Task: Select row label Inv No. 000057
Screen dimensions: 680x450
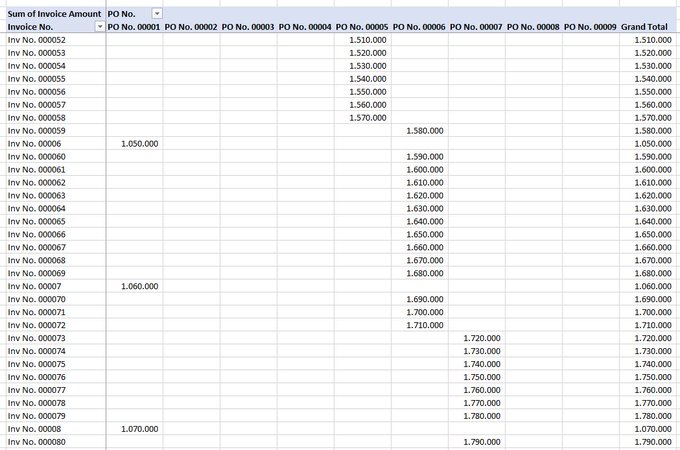Action: pos(36,105)
